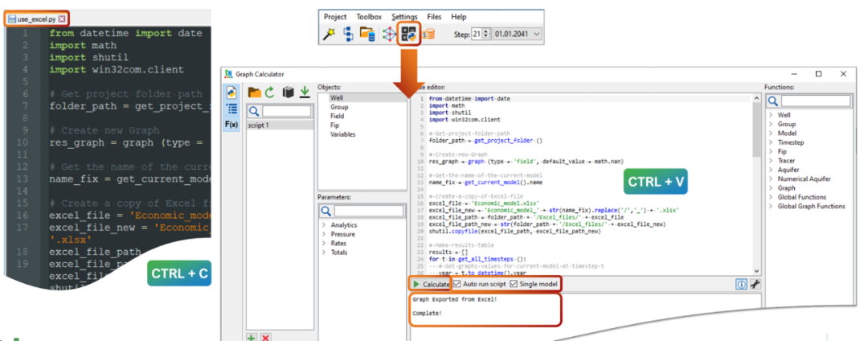868x341 pixels.
Task: Click the magic wand wizard icon
Action: click(330, 34)
